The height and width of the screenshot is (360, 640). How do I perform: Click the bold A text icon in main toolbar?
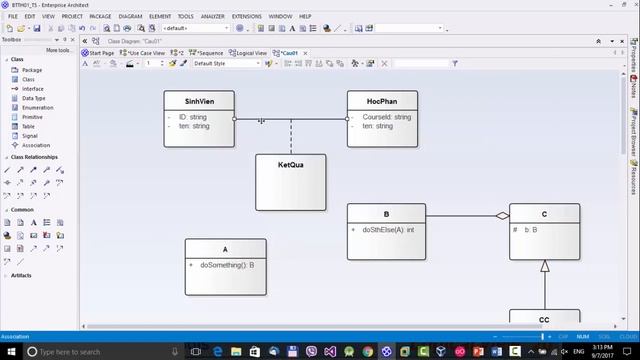tap(292, 28)
